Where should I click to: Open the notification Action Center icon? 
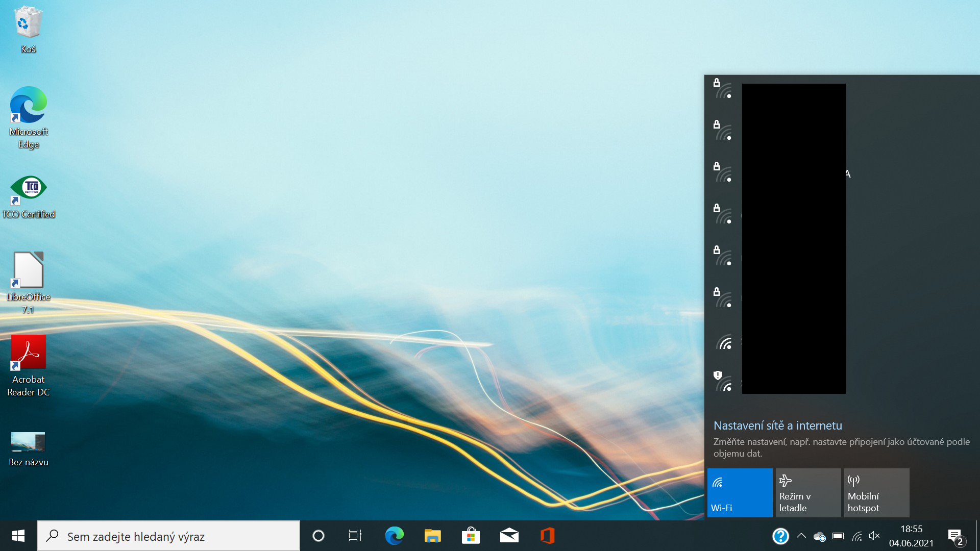(955, 536)
